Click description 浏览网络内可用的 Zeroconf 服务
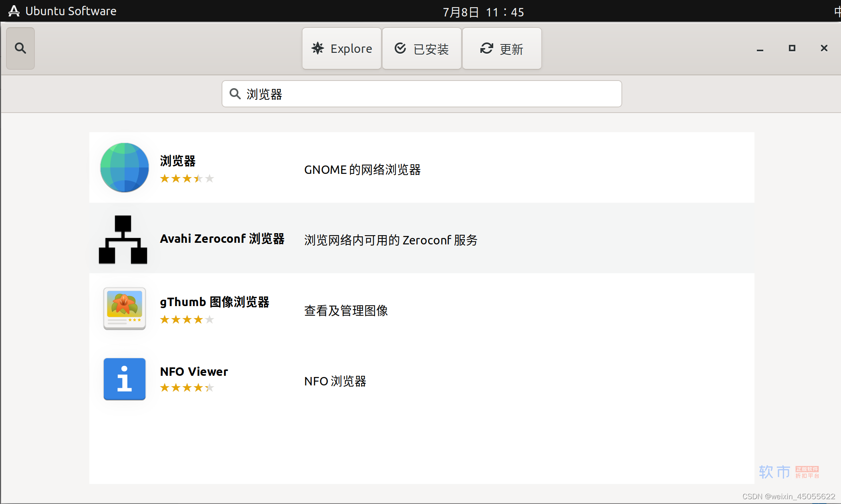 (x=391, y=240)
